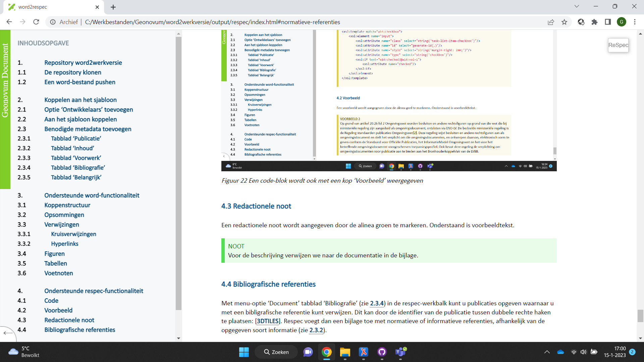Screen dimensions: 644x362
Task: Open the site information icon
Action: [x=53, y=22]
